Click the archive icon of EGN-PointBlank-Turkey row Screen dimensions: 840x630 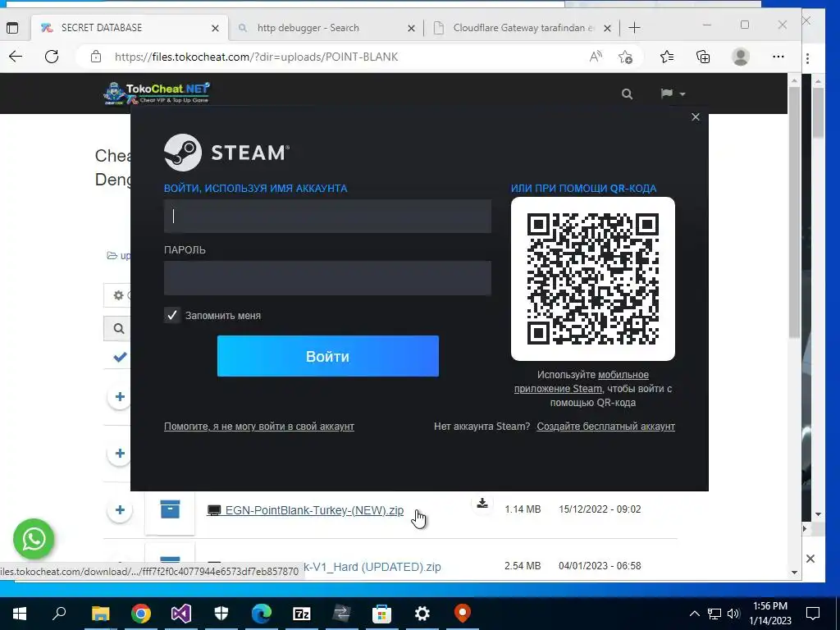[x=170, y=509]
